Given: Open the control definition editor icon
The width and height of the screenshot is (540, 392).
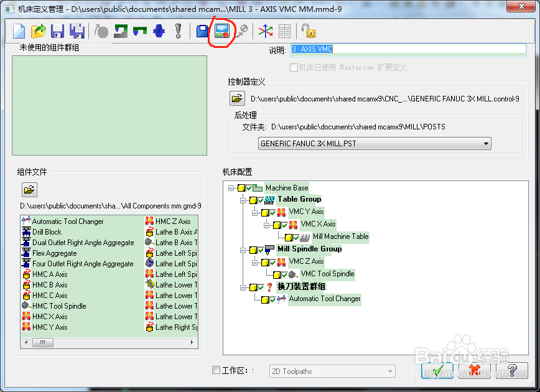Looking at the screenshot, I should (x=221, y=31).
